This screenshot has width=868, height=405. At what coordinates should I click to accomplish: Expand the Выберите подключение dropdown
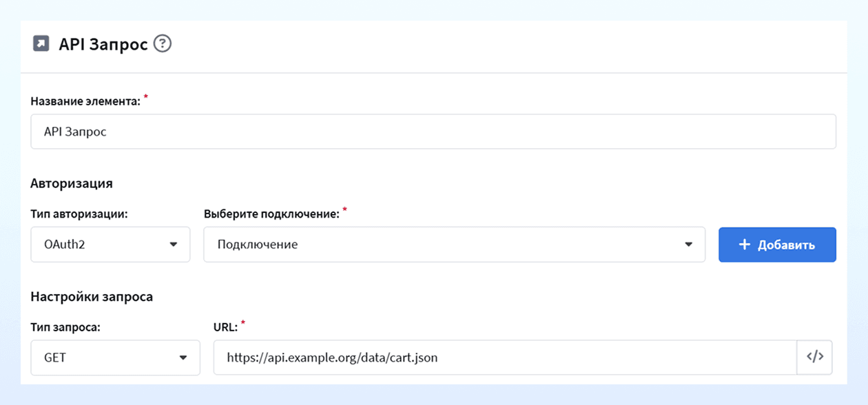(x=455, y=245)
